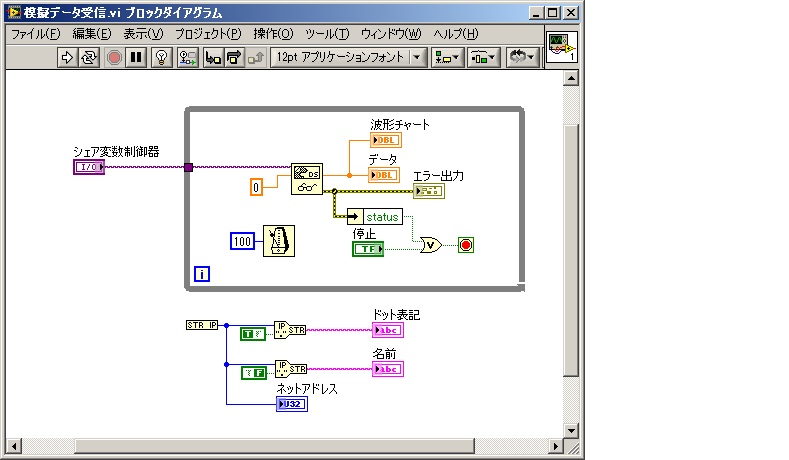Click the Step Into button
Viewport: 789px width, 460px height.
(213, 57)
